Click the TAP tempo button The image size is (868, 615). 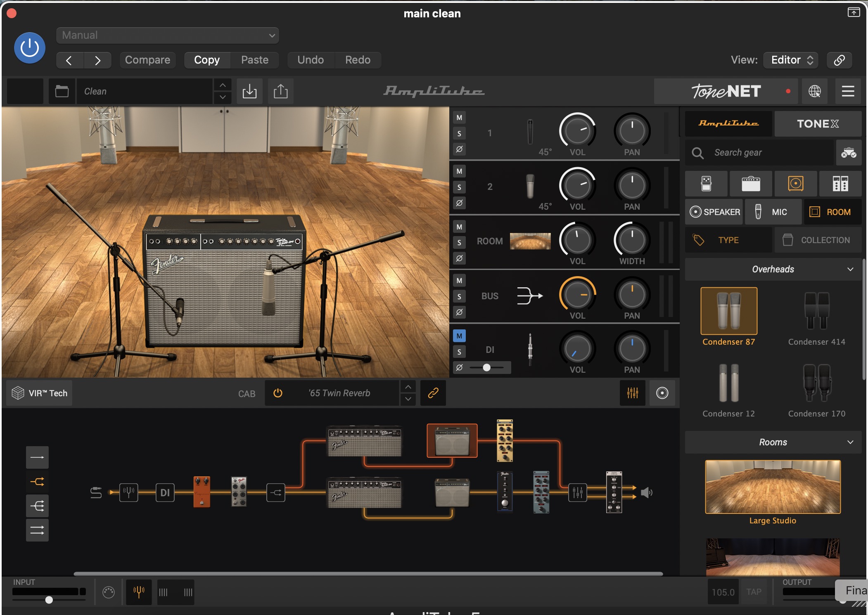754,592
